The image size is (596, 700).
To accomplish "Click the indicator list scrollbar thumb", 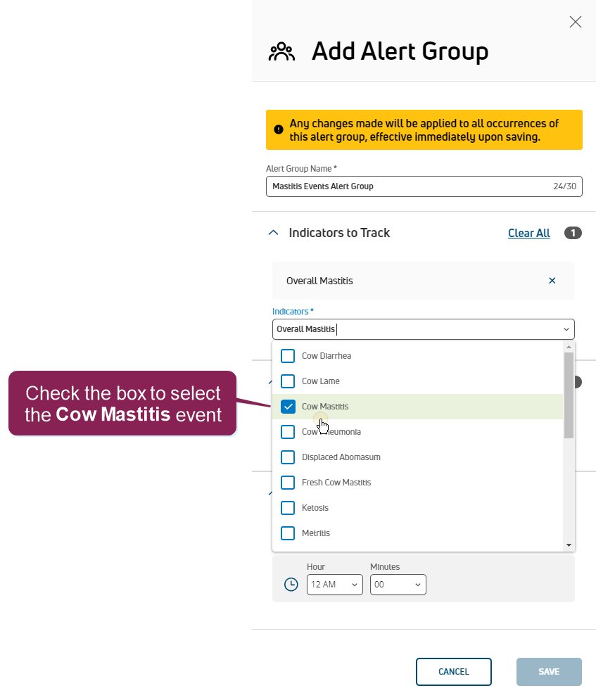I will click(569, 394).
